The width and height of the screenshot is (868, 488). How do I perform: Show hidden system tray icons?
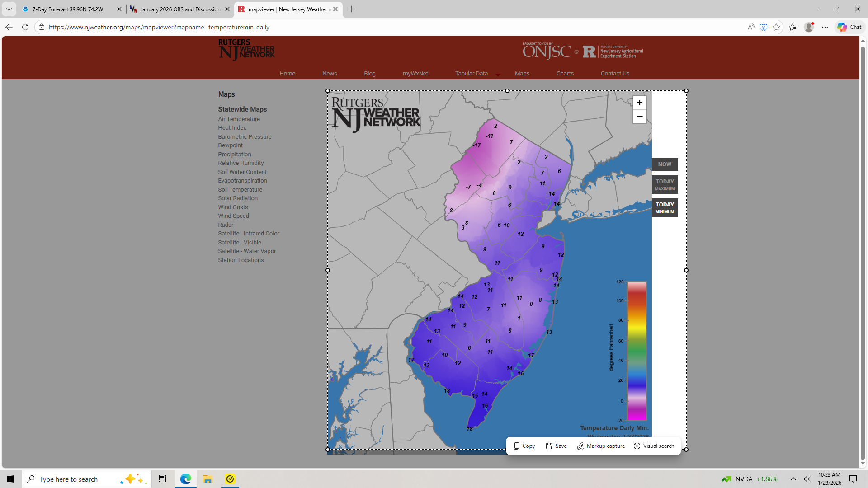[793, 479]
